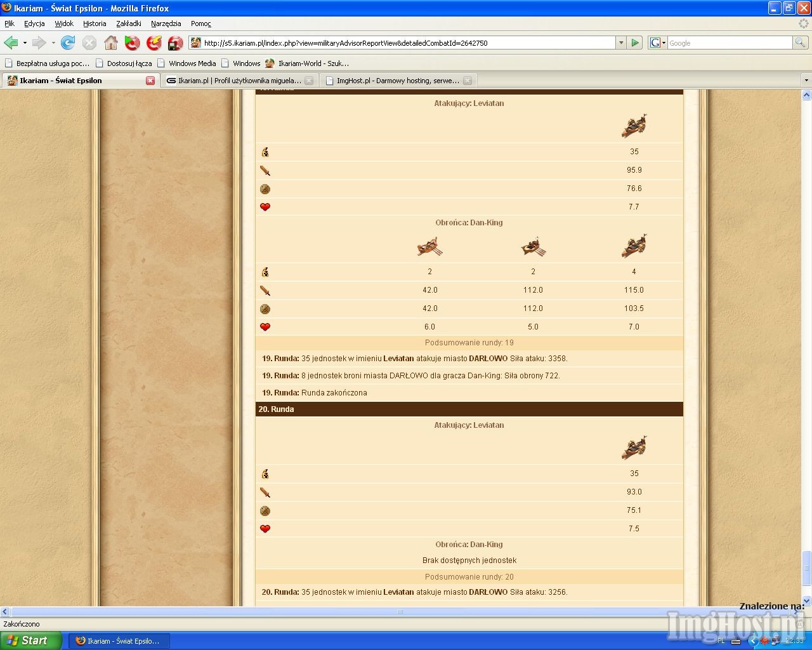
Task: Click the first defender ship icon with count 2
Action: (x=429, y=246)
